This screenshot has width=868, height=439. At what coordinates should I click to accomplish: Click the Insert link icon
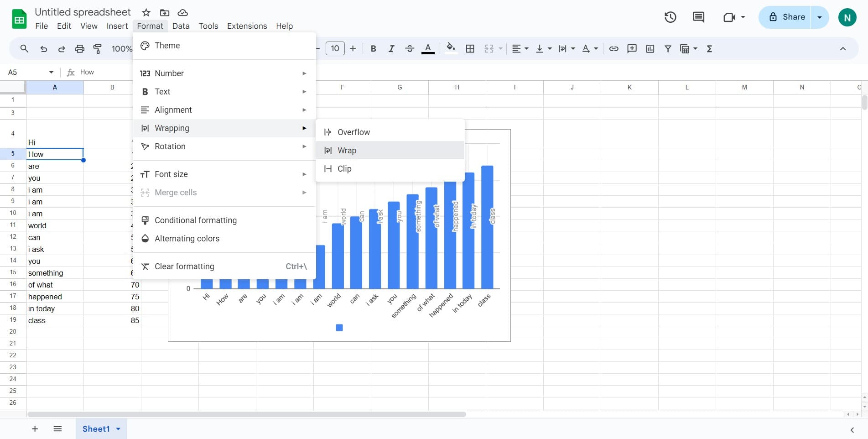pyautogui.click(x=613, y=49)
